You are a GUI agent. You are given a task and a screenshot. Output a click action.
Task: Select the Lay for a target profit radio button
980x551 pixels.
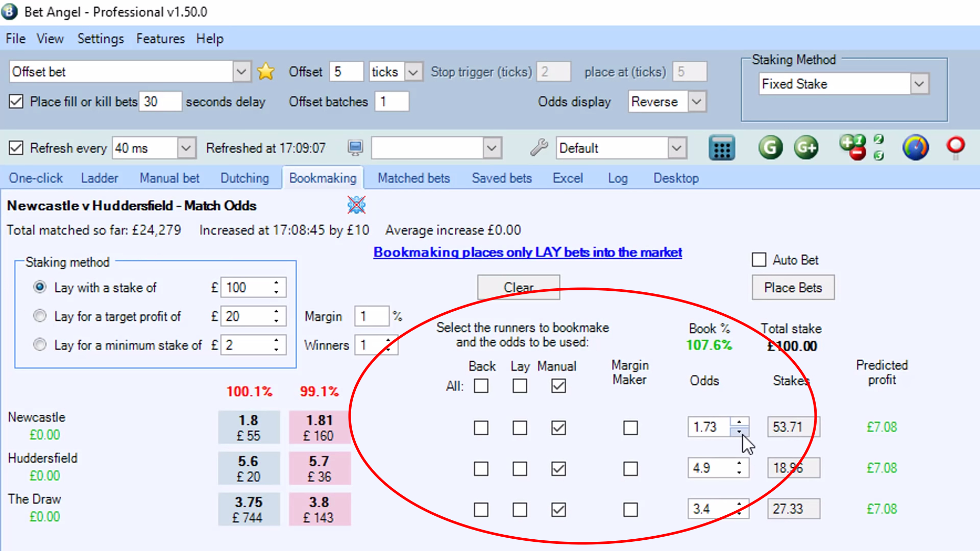point(40,316)
